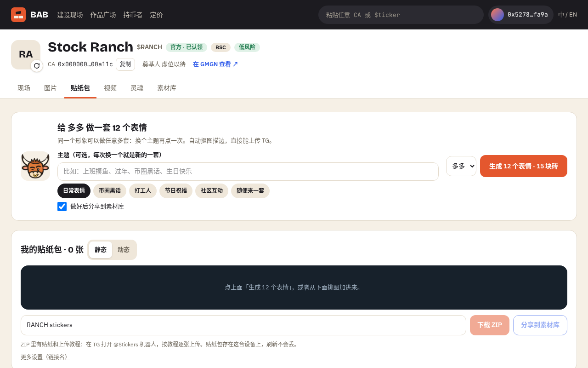Select the 节日祝福 theme chip
This screenshot has height=368, width=588.
click(176, 191)
